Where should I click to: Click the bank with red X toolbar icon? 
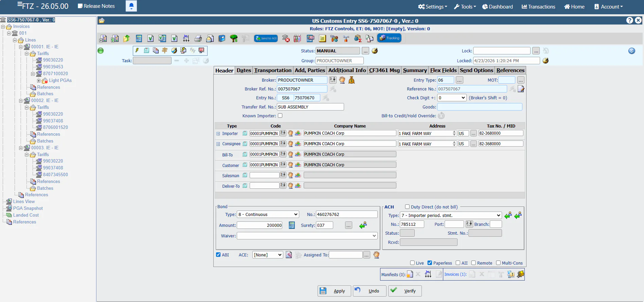(x=286, y=38)
